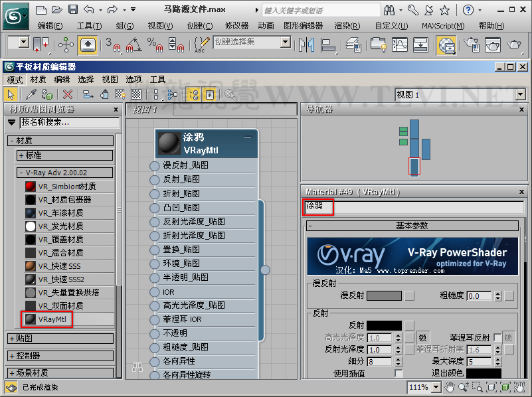Image resolution: width=532 pixels, height=397 pixels.
Task: Close the navigator panel
Action: point(522,110)
